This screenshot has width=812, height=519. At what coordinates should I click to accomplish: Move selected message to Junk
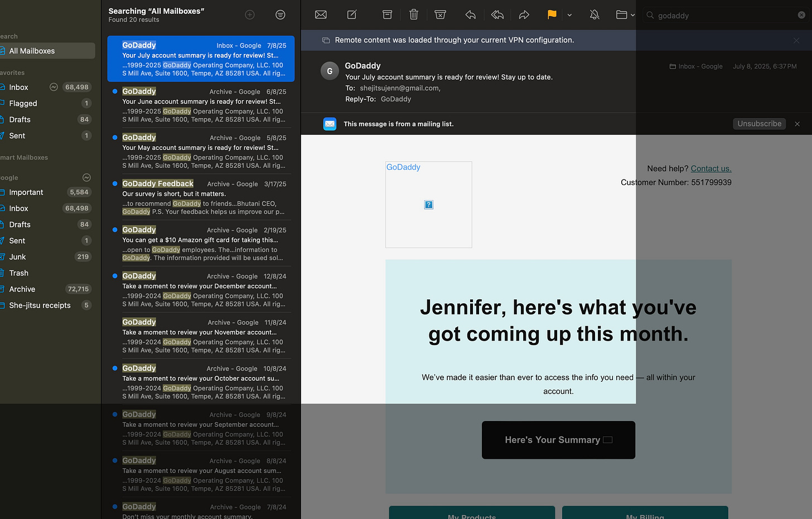(x=440, y=15)
